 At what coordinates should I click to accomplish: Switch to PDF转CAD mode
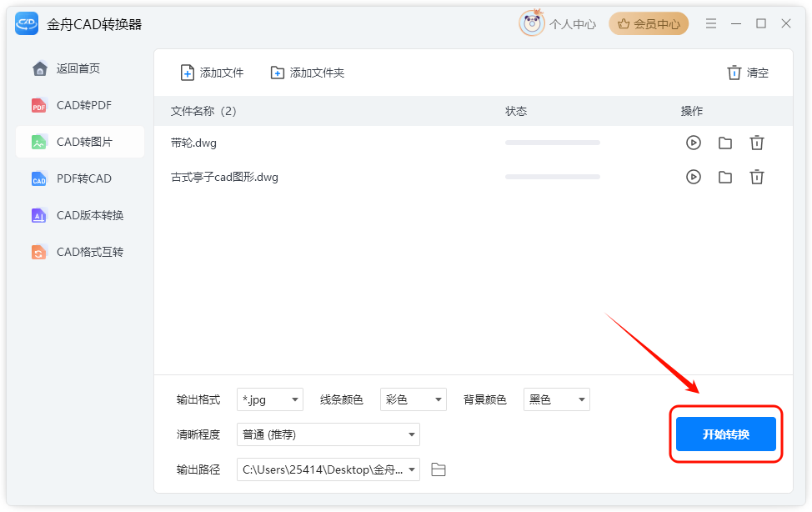pyautogui.click(x=80, y=178)
